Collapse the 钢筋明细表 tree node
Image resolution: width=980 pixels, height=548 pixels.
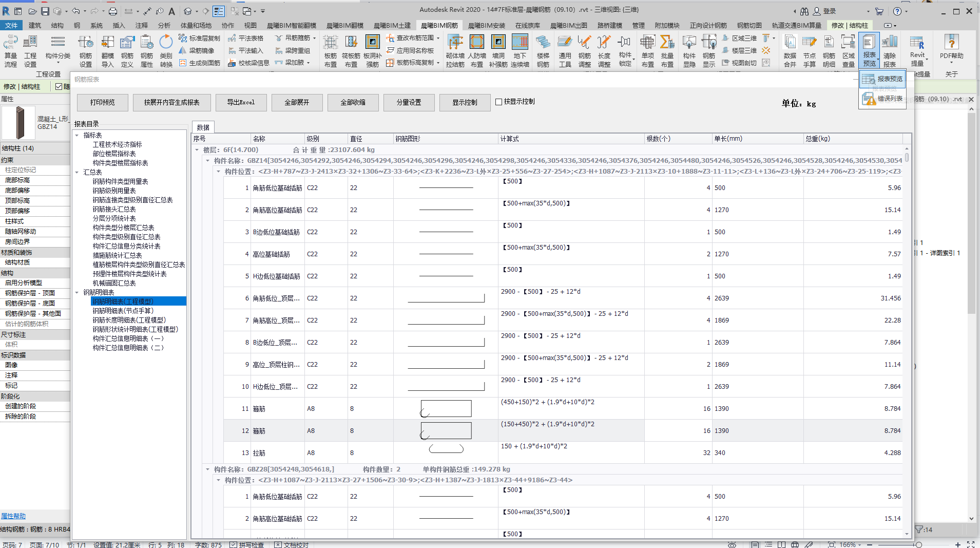(x=77, y=292)
